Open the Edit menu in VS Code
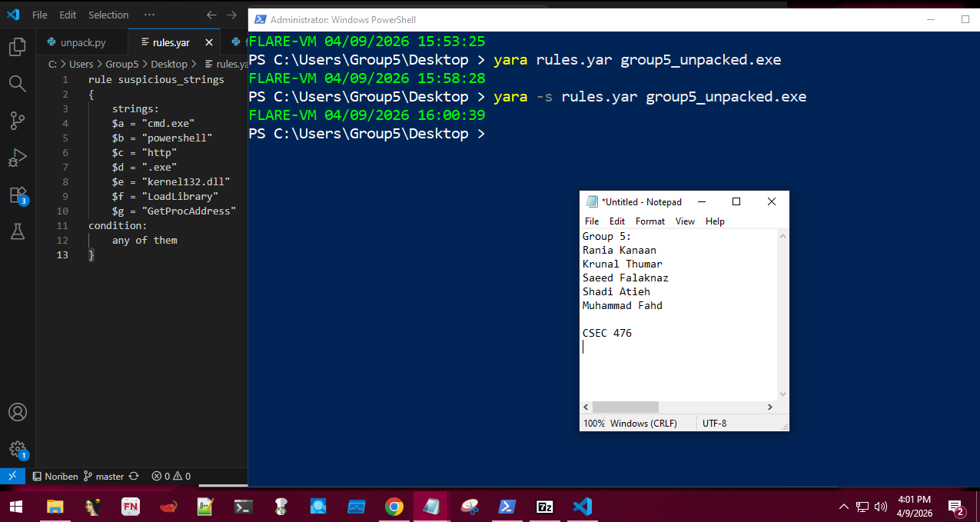Screen dimensions: 980x522 point(68,15)
